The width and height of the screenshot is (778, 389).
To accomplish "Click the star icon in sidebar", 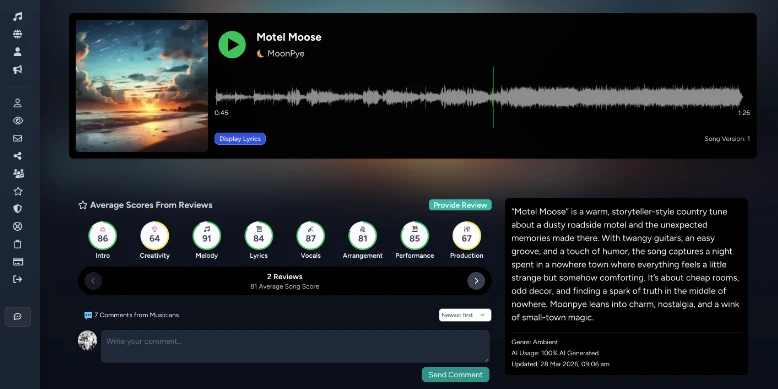I will click(17, 191).
